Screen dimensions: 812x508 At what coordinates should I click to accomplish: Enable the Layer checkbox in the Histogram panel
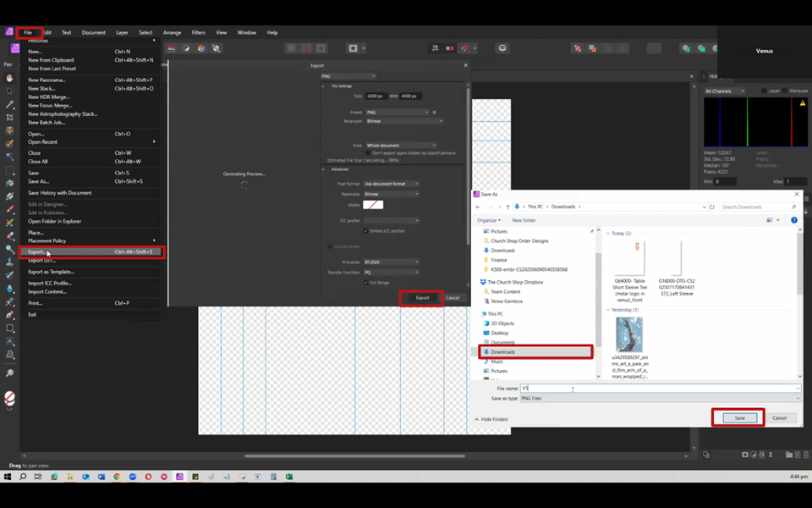point(765,91)
